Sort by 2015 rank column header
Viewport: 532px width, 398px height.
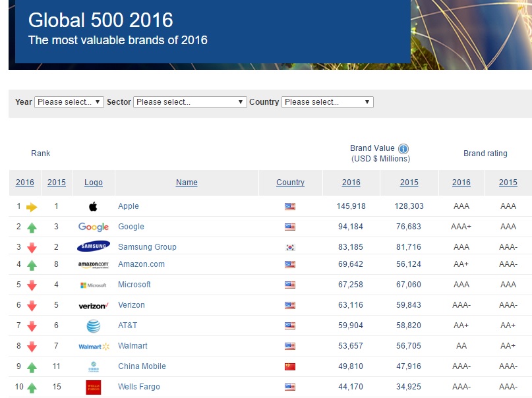tap(57, 183)
